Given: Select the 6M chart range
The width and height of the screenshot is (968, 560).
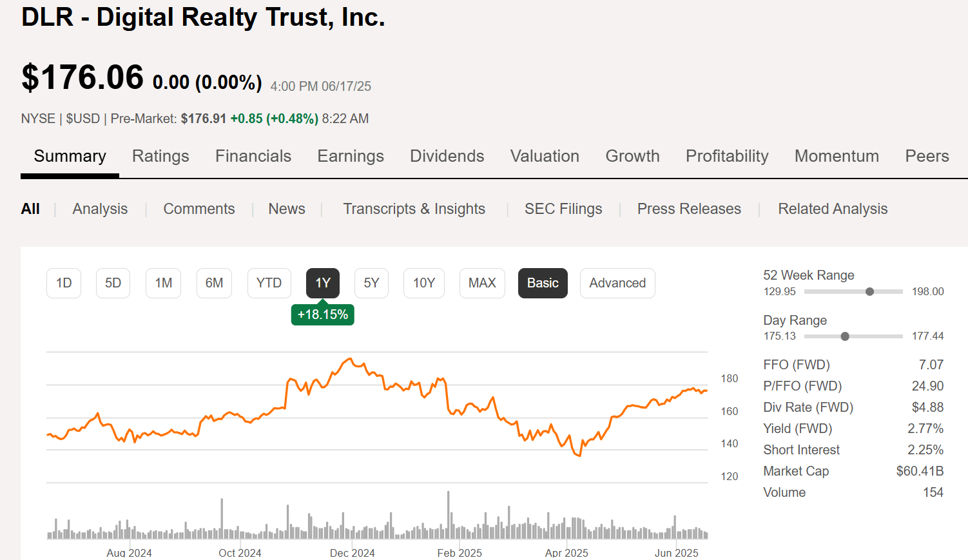Looking at the screenshot, I should (x=214, y=283).
